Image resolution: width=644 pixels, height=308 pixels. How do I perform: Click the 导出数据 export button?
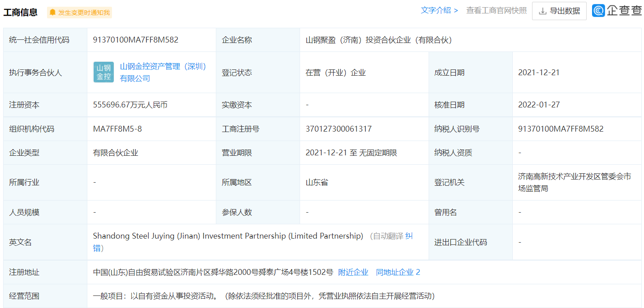[x=559, y=11]
